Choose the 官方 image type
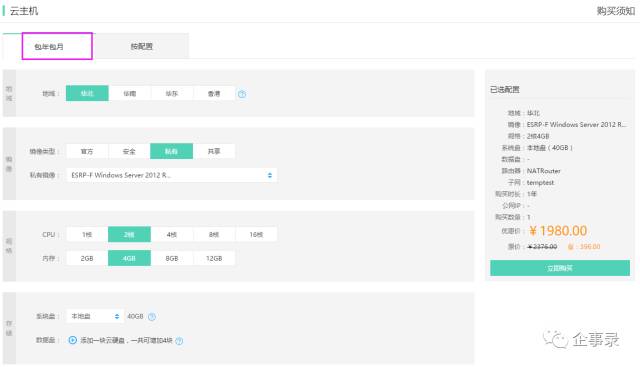This screenshot has height=367, width=640. click(x=87, y=151)
